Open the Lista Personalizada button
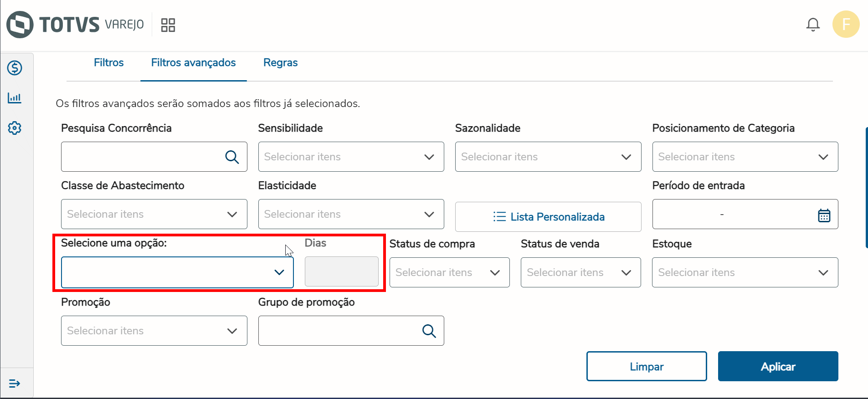Viewport: 868px width, 399px height. [x=548, y=217]
